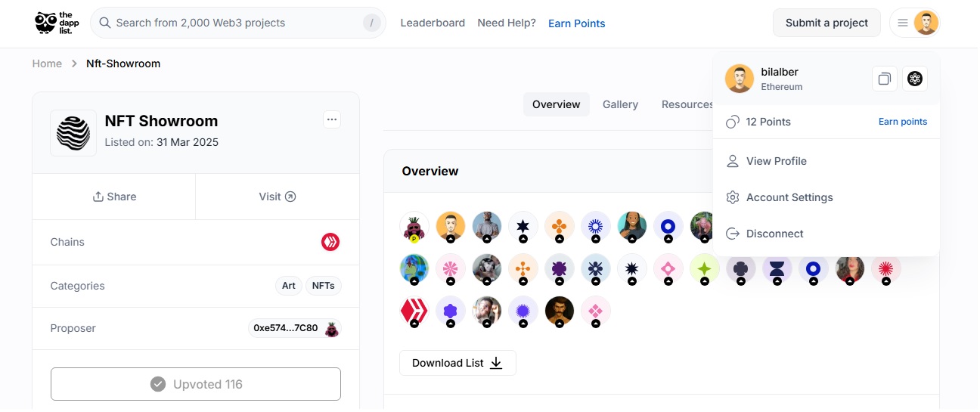
Task: Click the 12 Points label
Action: (768, 122)
